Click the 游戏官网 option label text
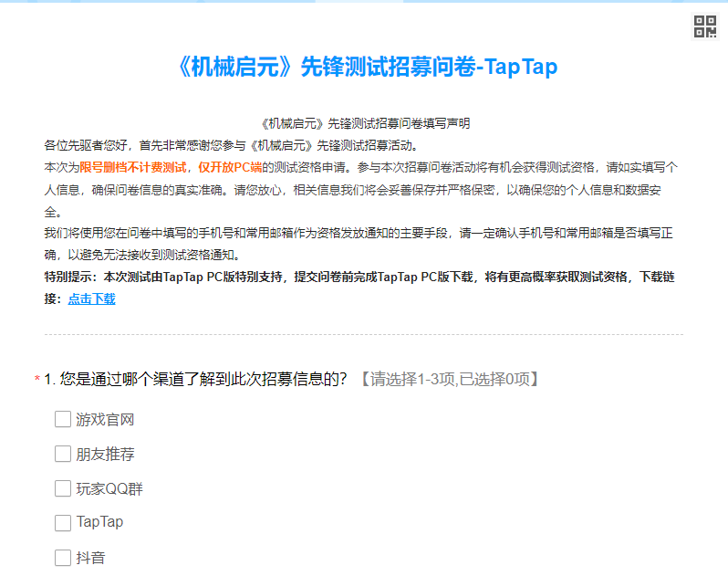 point(105,420)
